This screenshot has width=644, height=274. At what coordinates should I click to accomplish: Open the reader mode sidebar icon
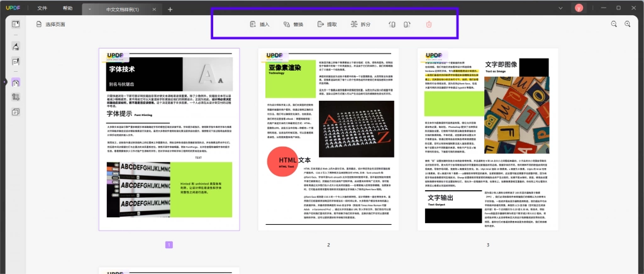(x=16, y=25)
